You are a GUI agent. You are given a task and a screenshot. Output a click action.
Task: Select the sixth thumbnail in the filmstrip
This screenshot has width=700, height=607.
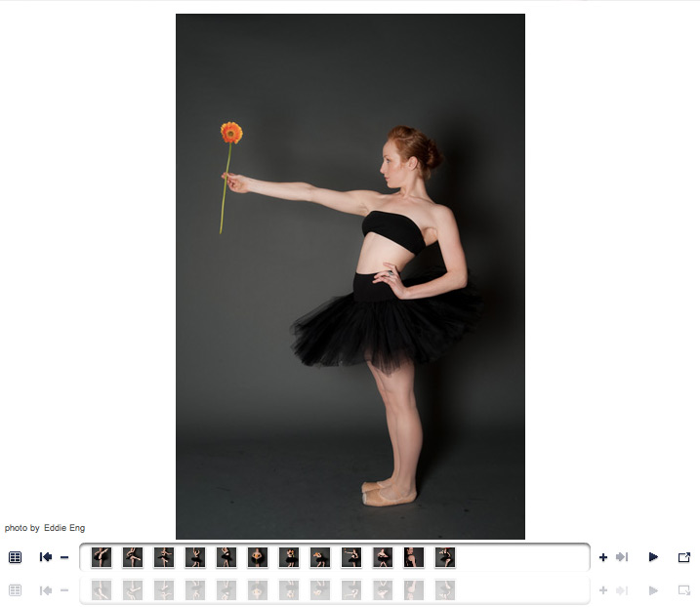click(x=258, y=557)
